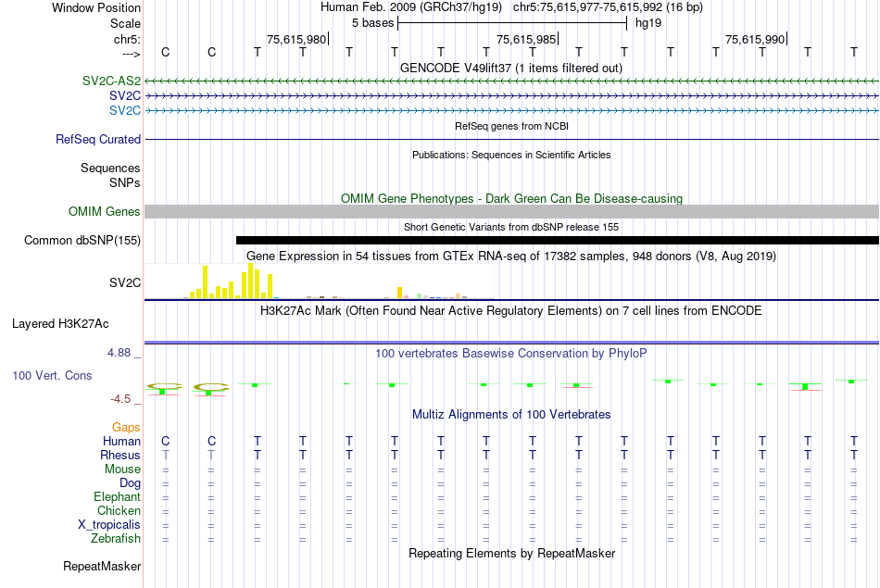Click the 75,615,980 ruler position marker
880x588 pixels.
tap(296, 39)
